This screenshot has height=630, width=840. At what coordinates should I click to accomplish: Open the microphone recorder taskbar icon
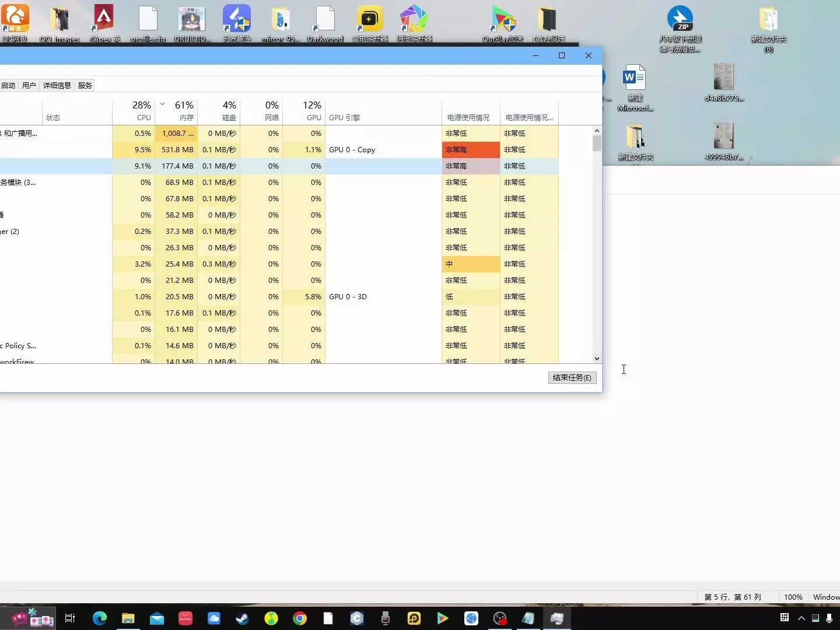pos(386,618)
